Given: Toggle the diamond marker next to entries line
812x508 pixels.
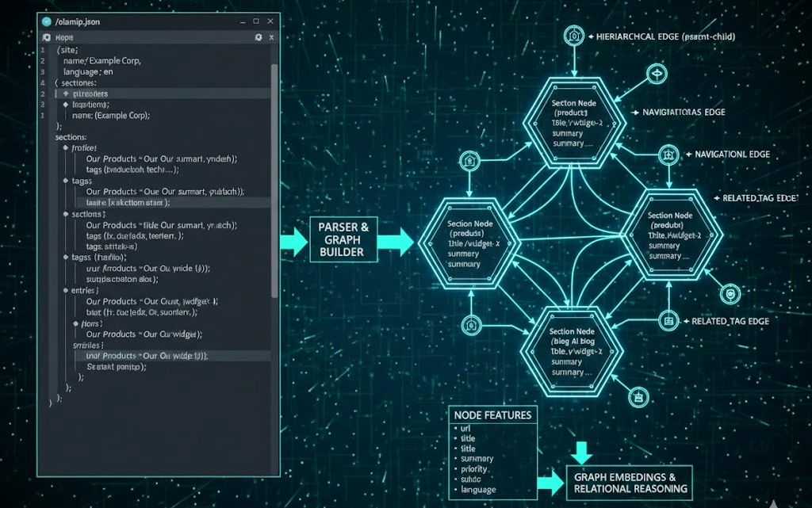Looking at the screenshot, I should pos(65,290).
